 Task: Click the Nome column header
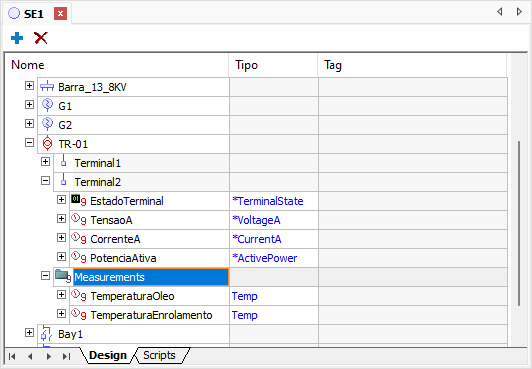(117, 65)
